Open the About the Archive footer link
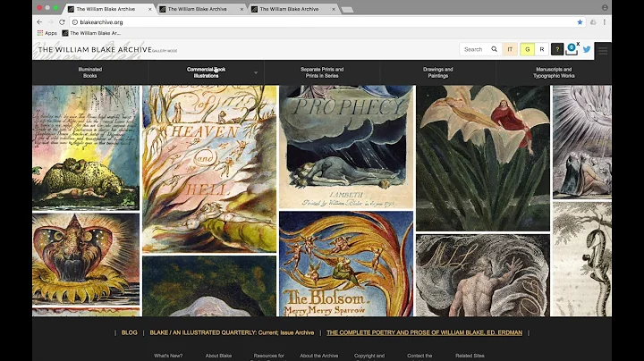Screen dimensions: 644x361 click(x=318, y=356)
